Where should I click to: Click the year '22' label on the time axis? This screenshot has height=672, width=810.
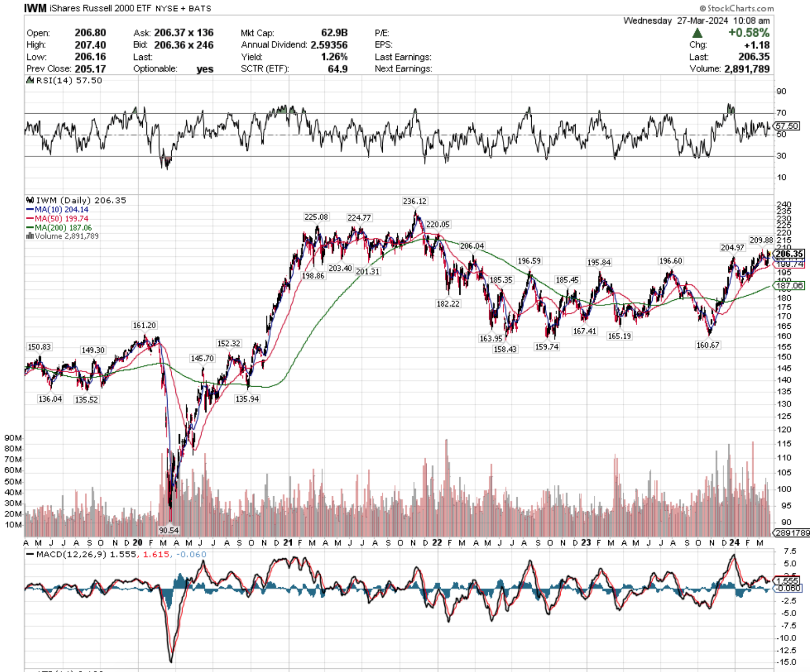click(437, 542)
